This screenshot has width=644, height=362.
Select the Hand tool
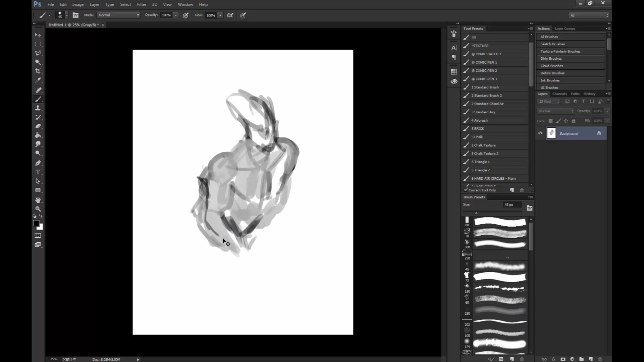pos(38,200)
